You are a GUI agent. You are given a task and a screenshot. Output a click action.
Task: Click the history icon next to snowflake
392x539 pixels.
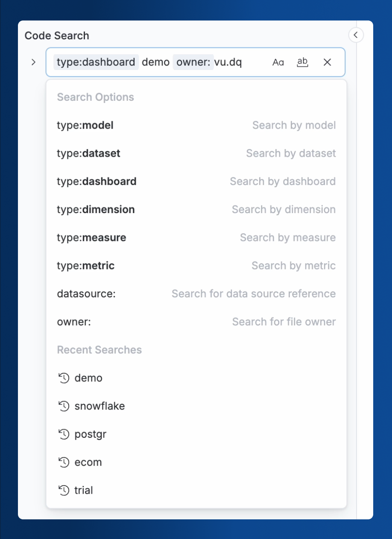63,406
